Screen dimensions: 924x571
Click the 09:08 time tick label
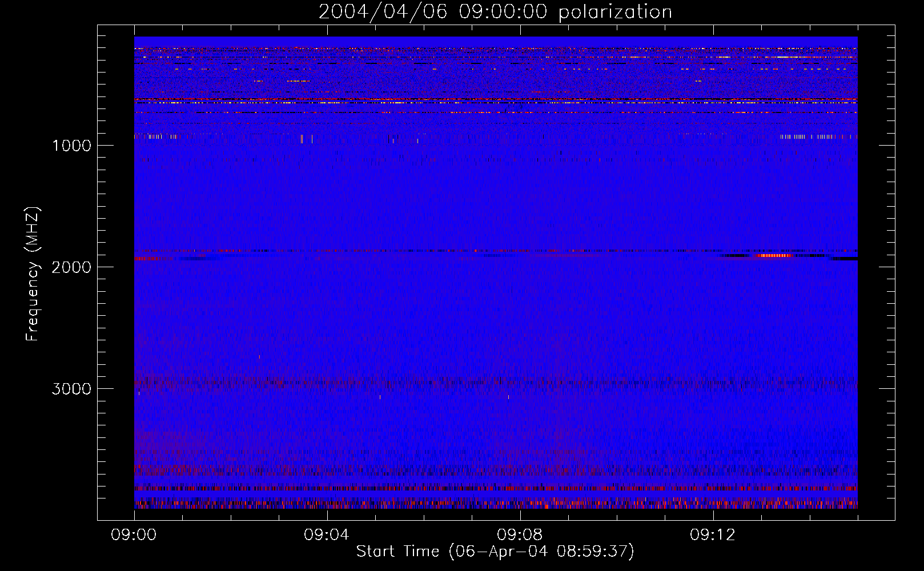pos(520,535)
